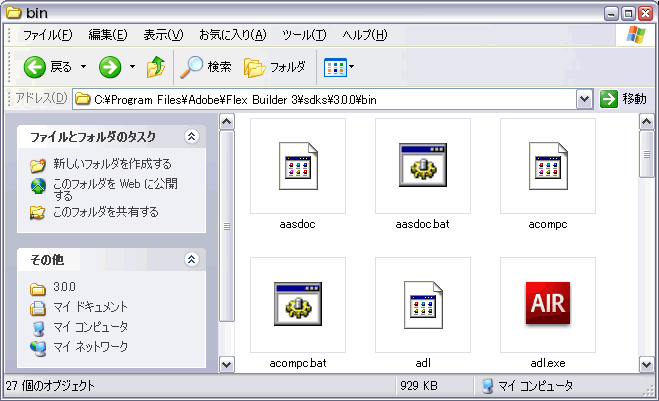Image resolution: width=659 pixels, height=401 pixels.
Task: Open the 表示(V) menu
Action: click(x=163, y=35)
